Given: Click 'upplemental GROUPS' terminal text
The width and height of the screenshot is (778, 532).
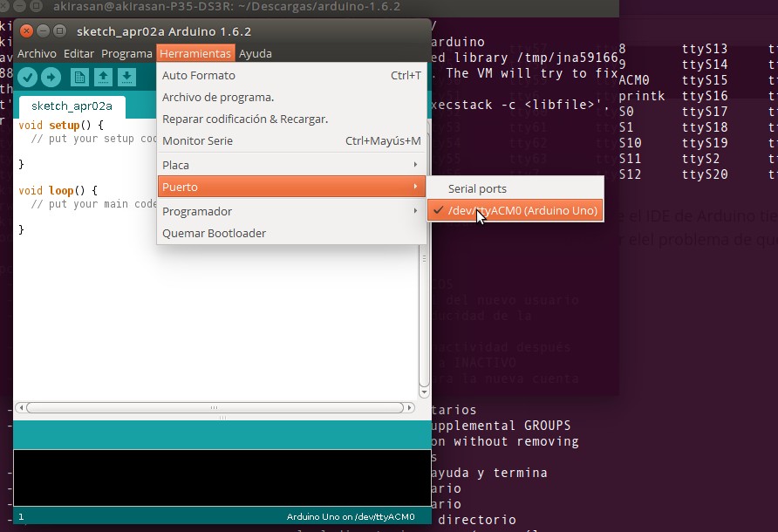Looking at the screenshot, I should (501, 426).
